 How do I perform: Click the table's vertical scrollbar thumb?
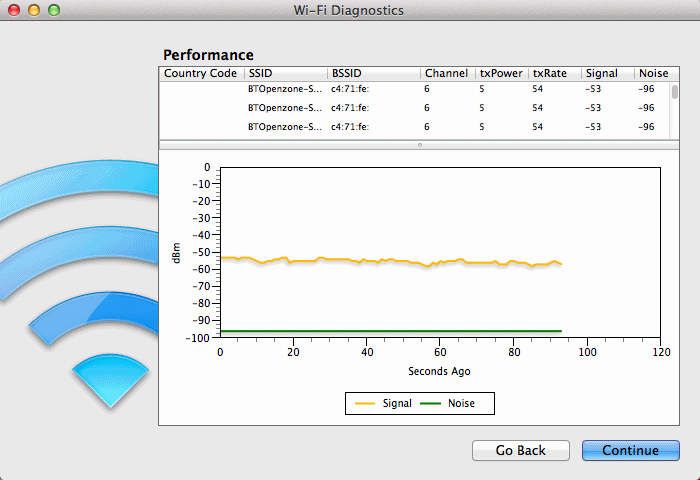point(675,92)
